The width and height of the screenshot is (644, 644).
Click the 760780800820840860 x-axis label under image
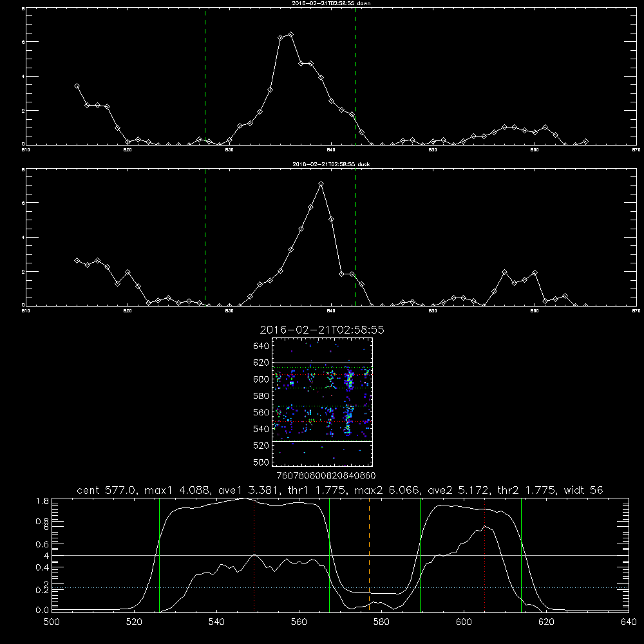click(326, 476)
